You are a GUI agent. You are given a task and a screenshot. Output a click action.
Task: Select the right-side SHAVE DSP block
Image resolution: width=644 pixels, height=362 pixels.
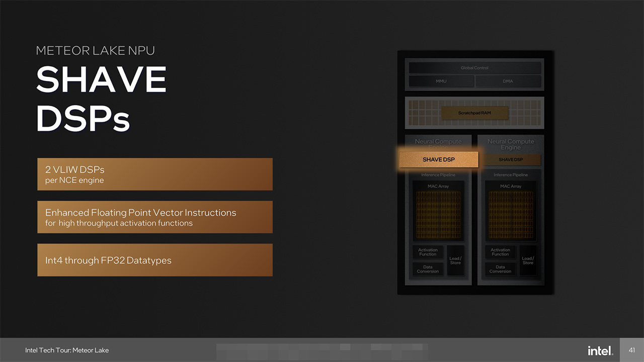(x=511, y=160)
